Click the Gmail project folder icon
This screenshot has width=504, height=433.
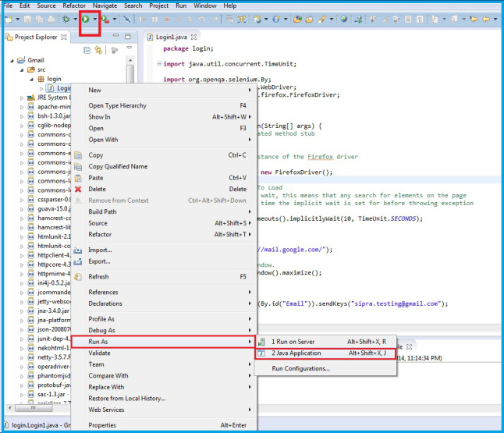[x=21, y=59]
